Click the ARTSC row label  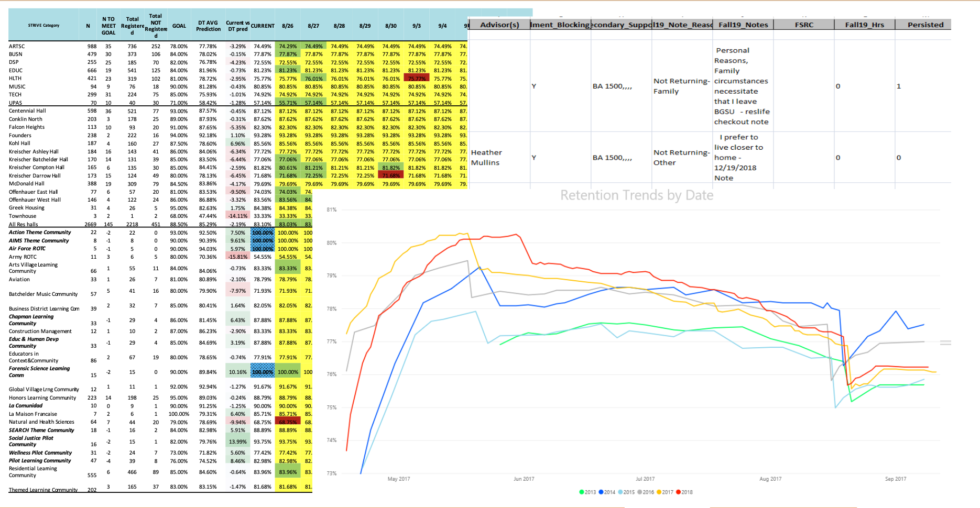[17, 46]
